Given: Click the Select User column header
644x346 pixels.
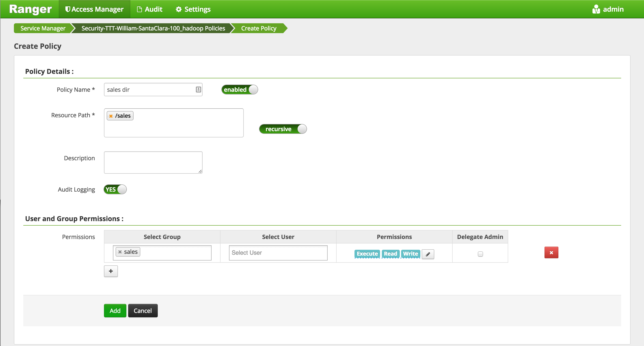Looking at the screenshot, I should [278, 237].
